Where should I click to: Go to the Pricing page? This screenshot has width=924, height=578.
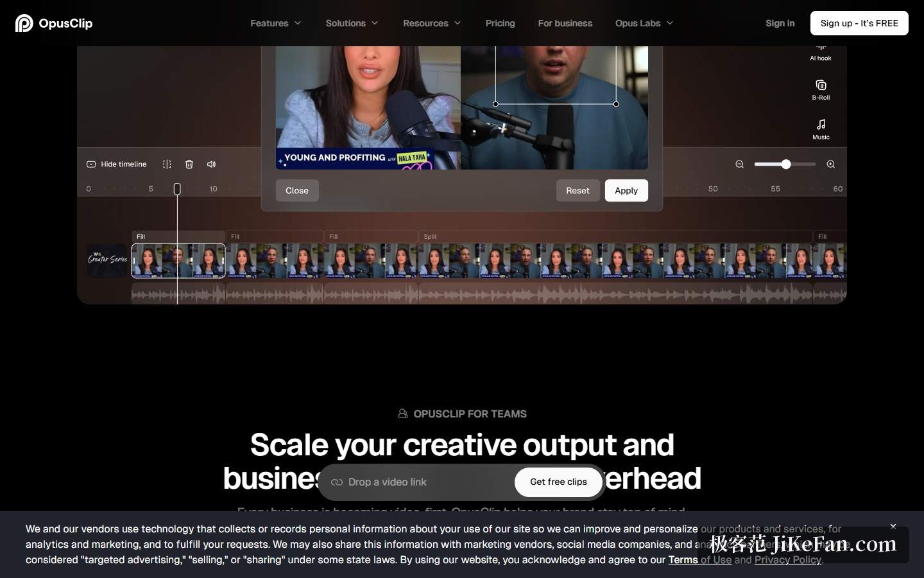click(501, 23)
